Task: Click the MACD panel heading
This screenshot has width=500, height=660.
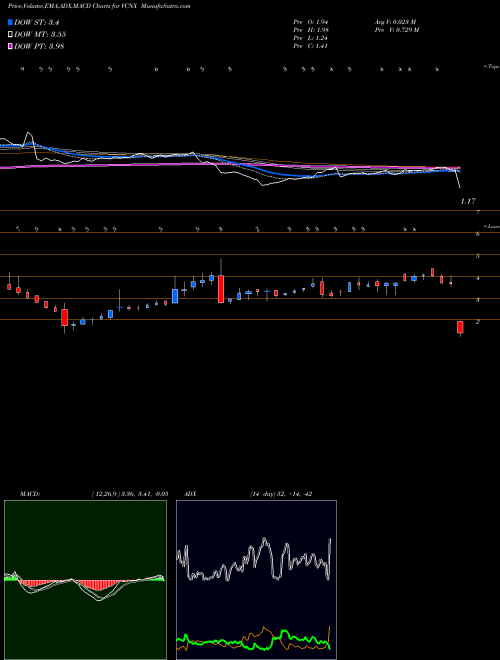Action: (x=29, y=494)
